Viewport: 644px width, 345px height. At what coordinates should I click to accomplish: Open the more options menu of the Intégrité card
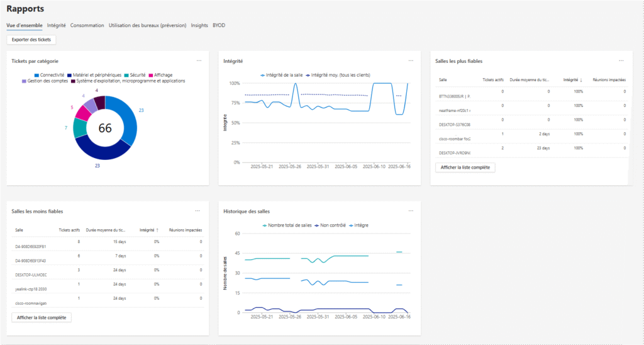(x=411, y=61)
